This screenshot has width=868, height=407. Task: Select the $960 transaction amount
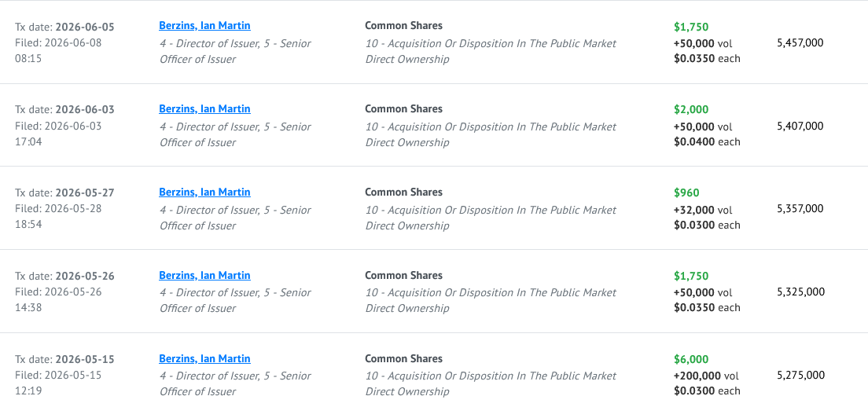pos(686,193)
